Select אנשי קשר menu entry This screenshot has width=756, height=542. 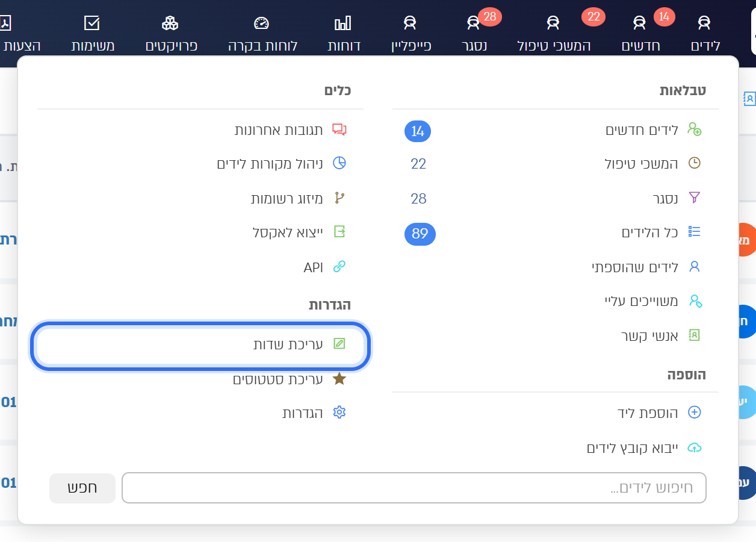point(649,335)
